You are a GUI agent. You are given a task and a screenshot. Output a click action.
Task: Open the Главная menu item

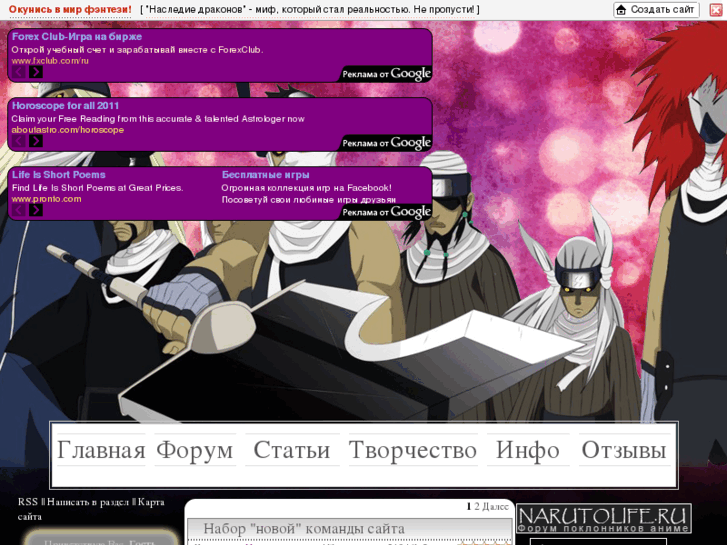(x=101, y=450)
